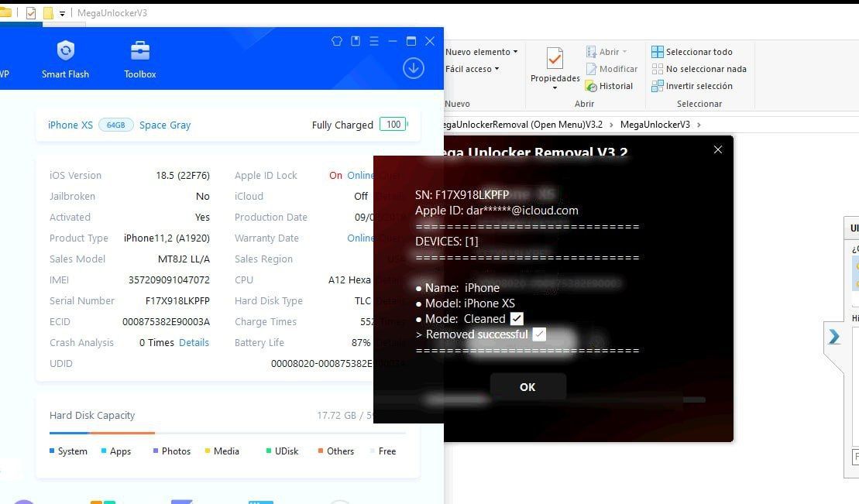
Task: Open the hamburger menu in title bar
Action: [374, 41]
